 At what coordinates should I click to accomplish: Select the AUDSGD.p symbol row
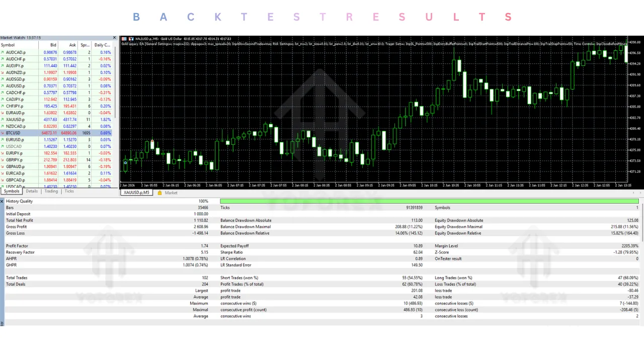tap(56, 79)
